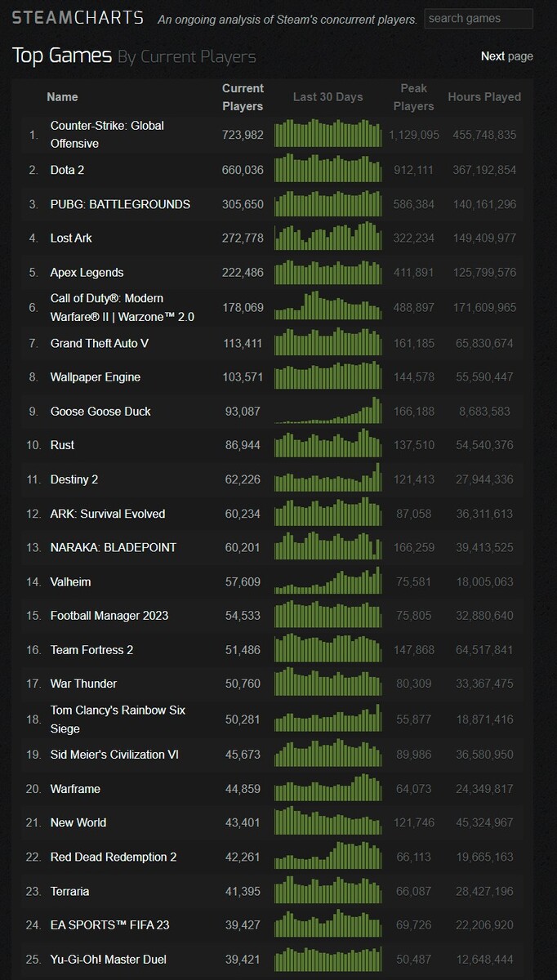Open the Warframe game link

coord(75,789)
